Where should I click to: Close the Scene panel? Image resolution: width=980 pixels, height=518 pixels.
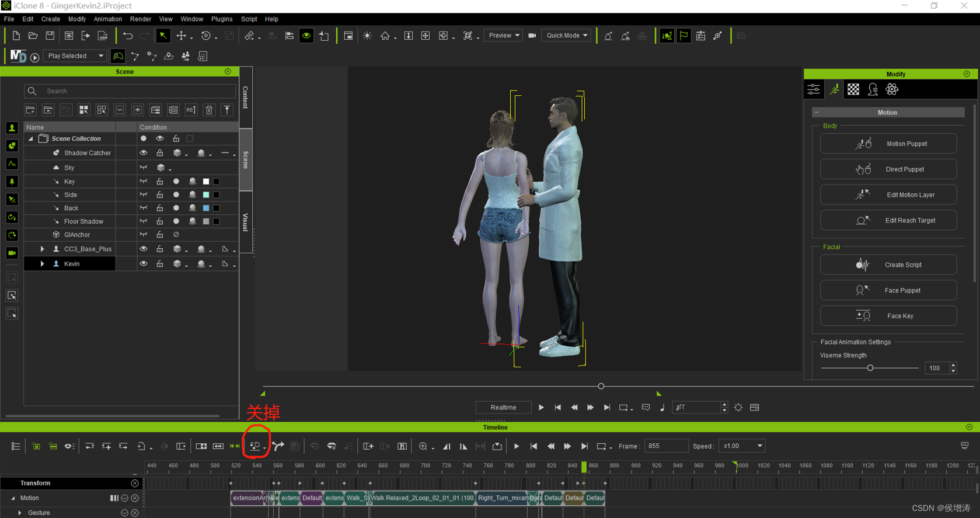pos(228,71)
